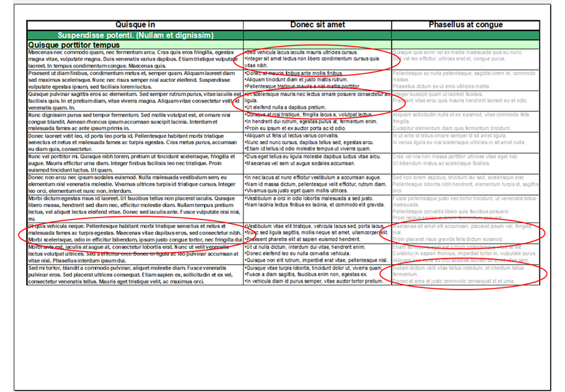565x392 pixels.
Task: Select cell starting "Praesent ut diam finibus"
Action: pos(135,80)
